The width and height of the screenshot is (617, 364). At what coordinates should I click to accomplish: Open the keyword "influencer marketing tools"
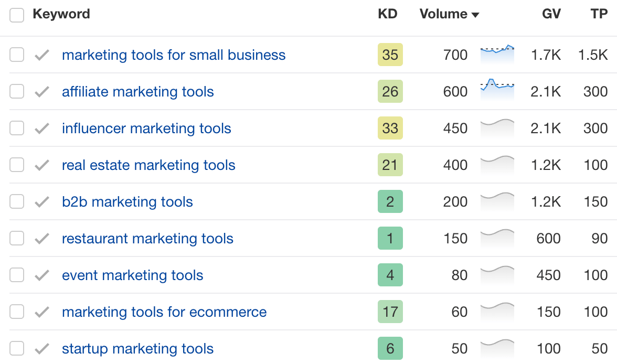coord(147,128)
